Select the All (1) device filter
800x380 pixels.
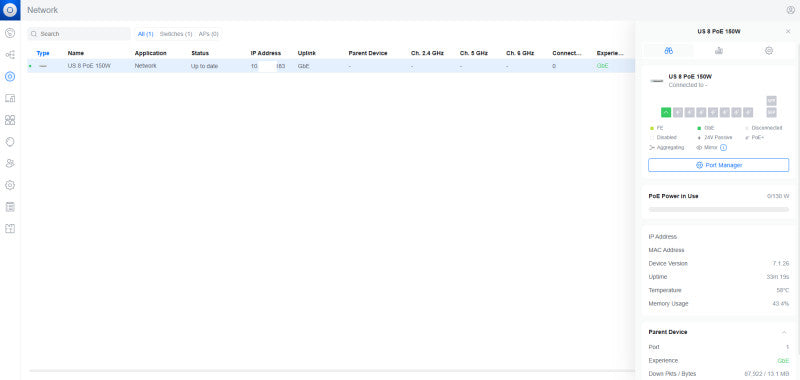pyautogui.click(x=145, y=34)
